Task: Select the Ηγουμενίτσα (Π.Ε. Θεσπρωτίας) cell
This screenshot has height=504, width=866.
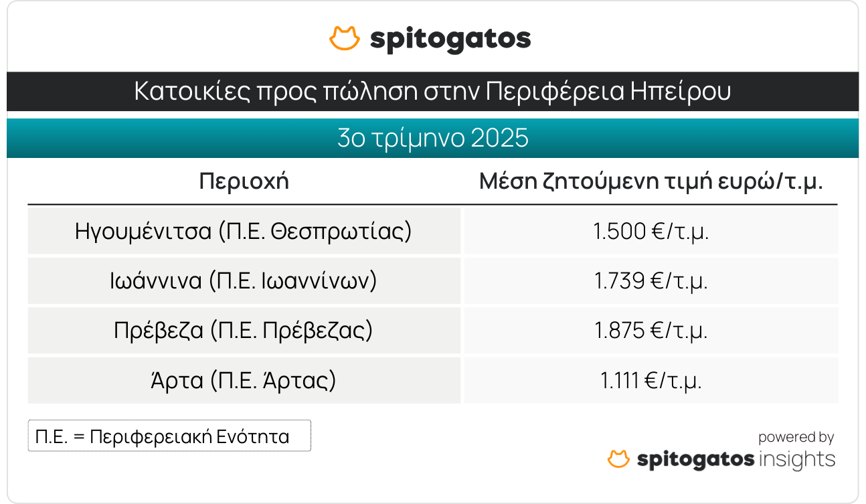Action: 244,231
